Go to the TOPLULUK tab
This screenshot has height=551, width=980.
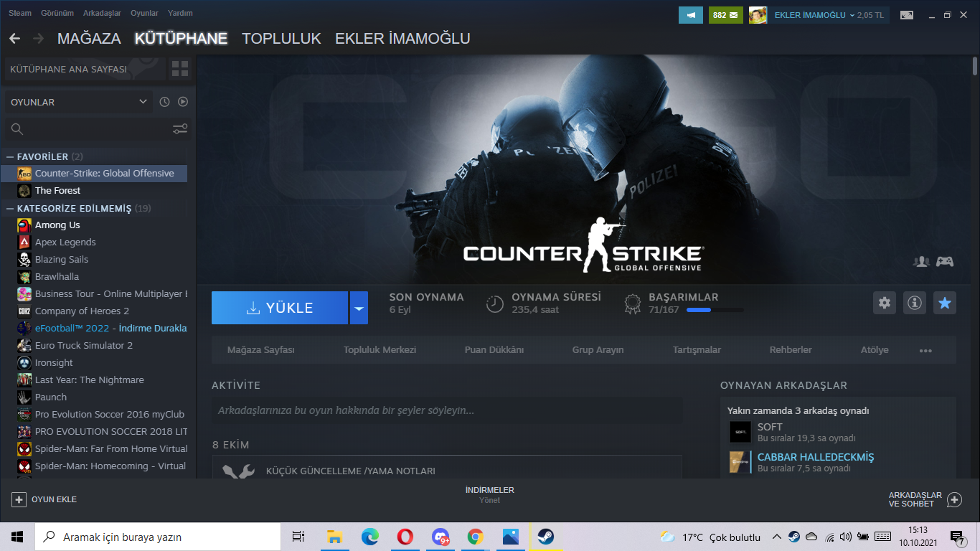(x=281, y=38)
